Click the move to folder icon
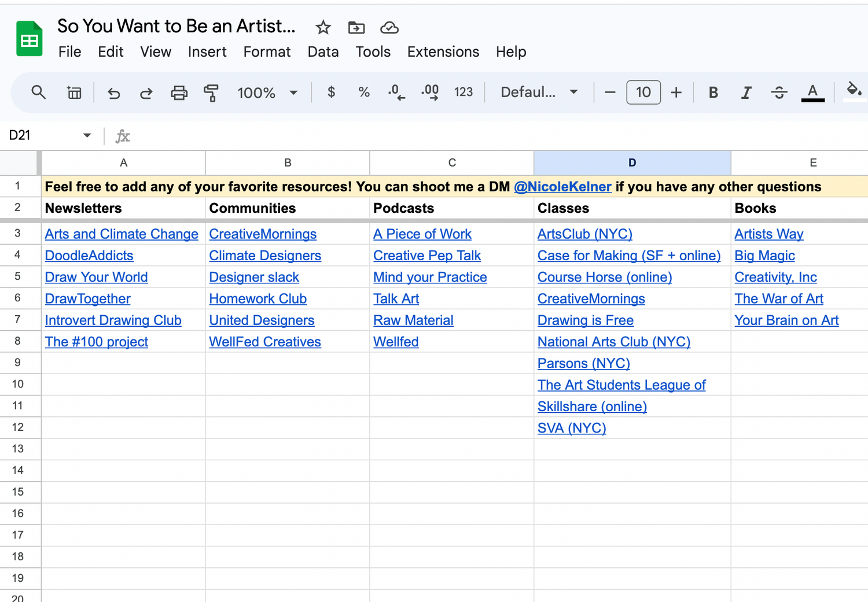Image resolution: width=868 pixels, height=602 pixels. (x=356, y=27)
